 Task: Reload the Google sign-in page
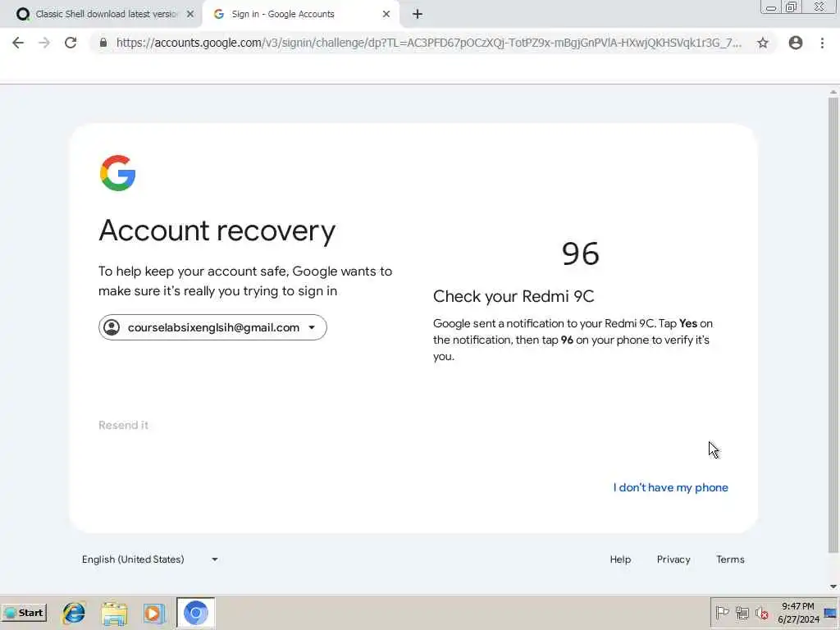pos(71,43)
